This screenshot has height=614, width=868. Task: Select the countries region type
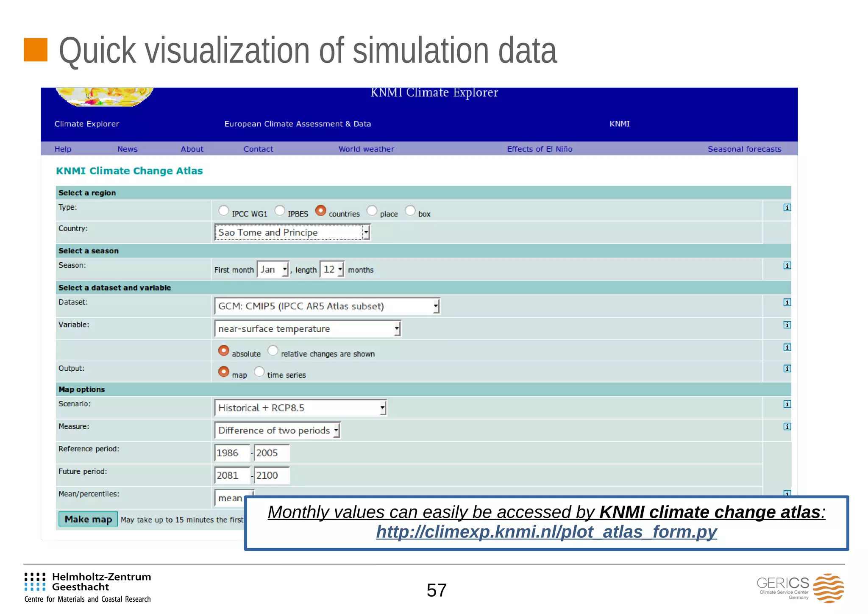click(x=321, y=211)
